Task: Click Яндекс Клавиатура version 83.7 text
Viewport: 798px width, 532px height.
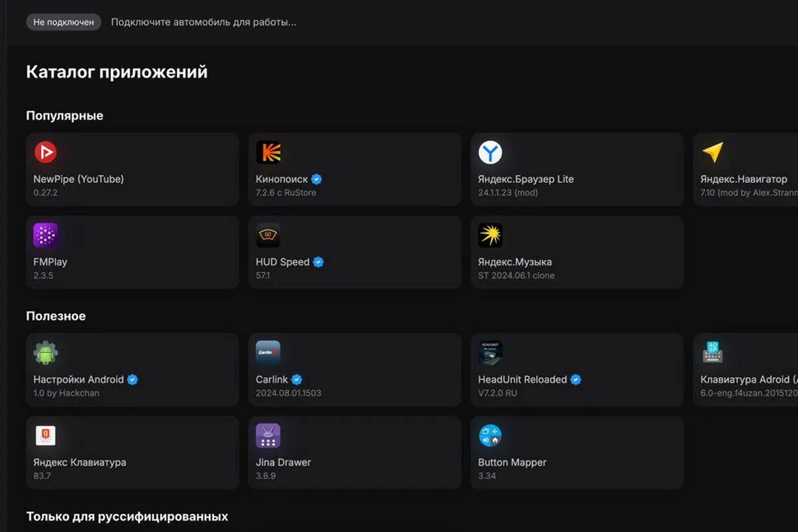Action: (x=43, y=476)
